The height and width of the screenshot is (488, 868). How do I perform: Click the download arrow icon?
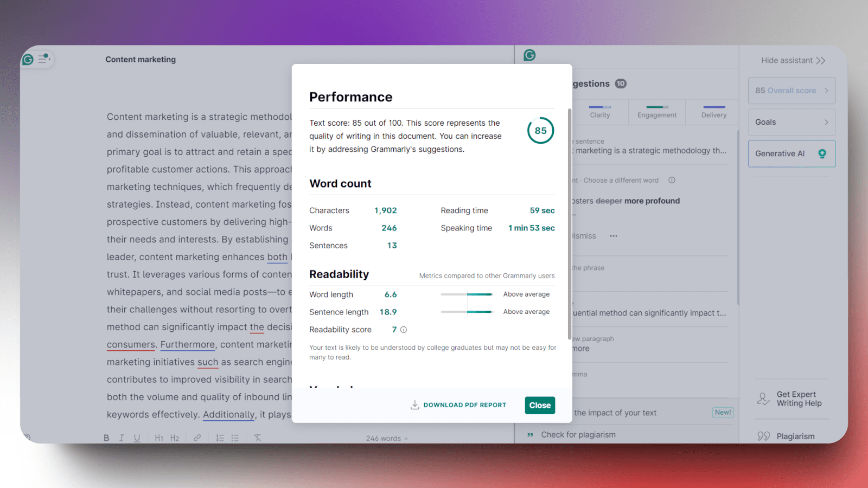coord(415,405)
